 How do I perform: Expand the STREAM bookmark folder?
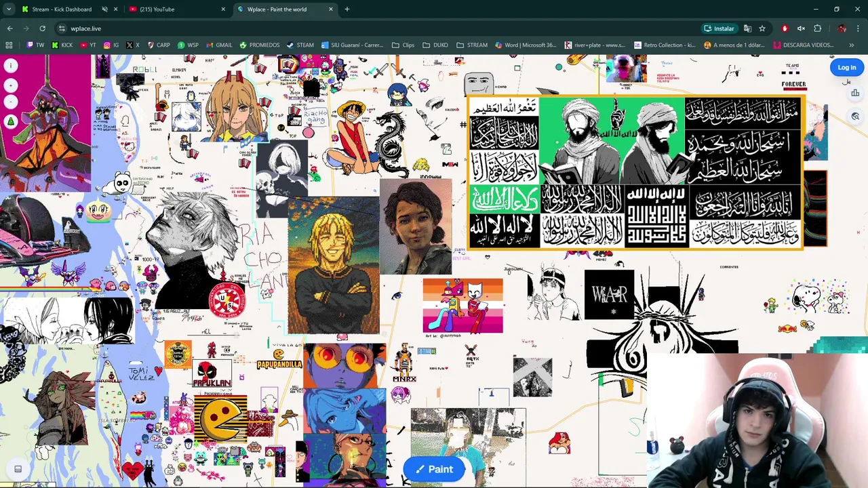(x=472, y=45)
